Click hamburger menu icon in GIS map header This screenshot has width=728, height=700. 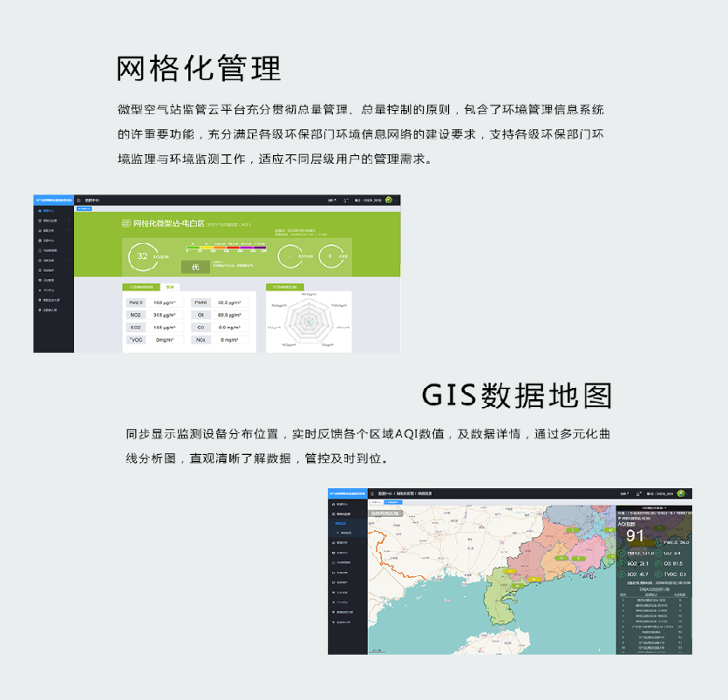[x=373, y=493]
